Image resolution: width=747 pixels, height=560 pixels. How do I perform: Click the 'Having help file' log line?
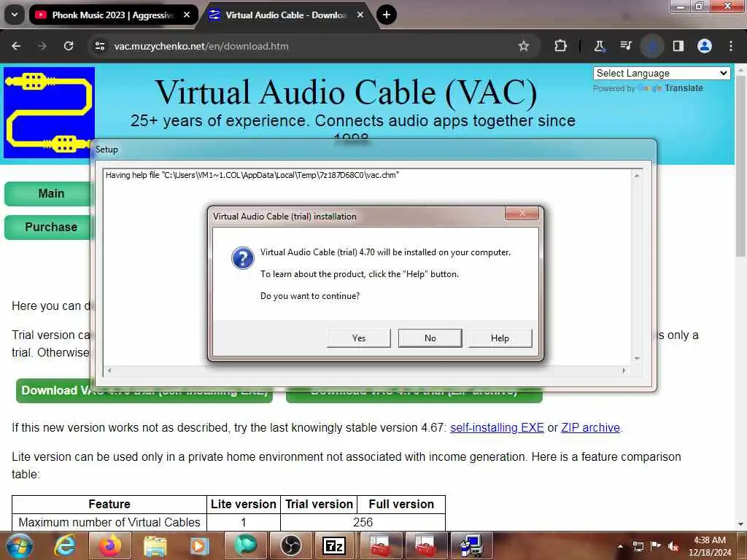252,175
